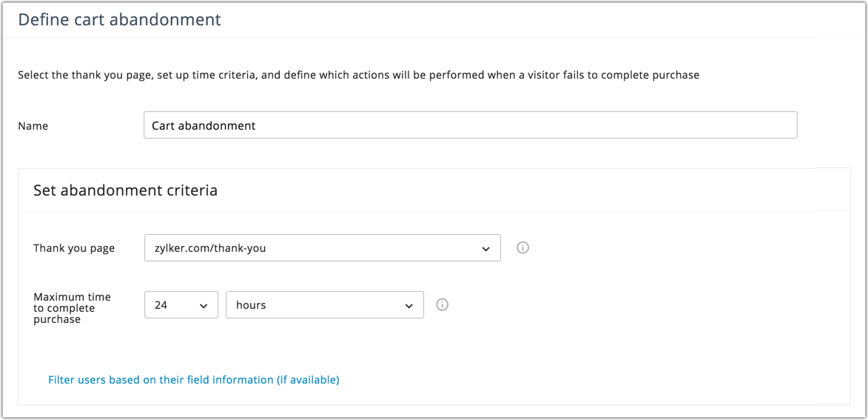Expand the 24 time value dropdown
Viewport: 868px width, 420px height.
tap(181, 305)
